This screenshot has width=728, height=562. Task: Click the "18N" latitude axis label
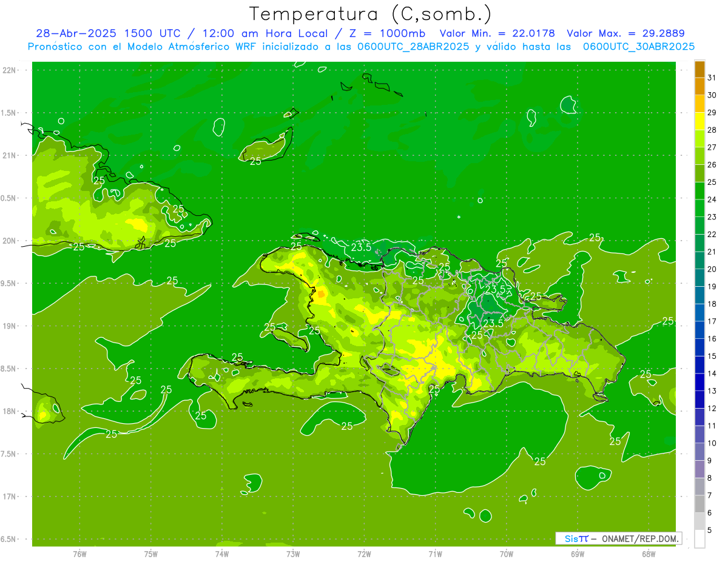(x=9, y=412)
